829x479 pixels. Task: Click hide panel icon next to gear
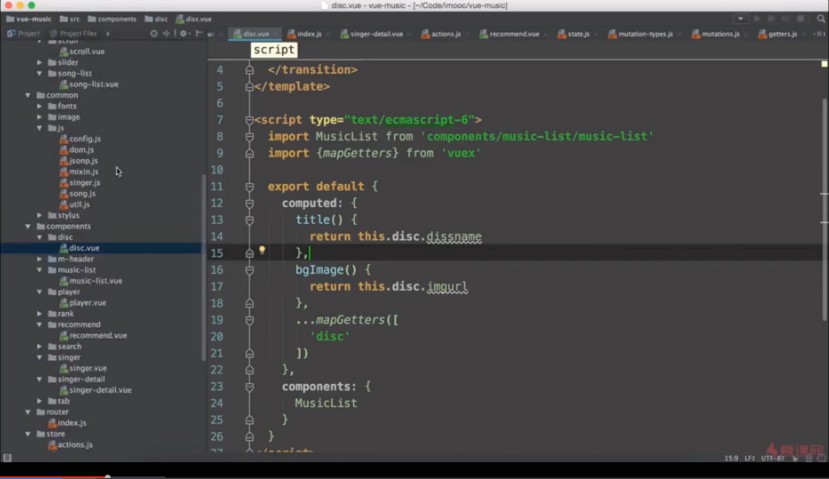[x=199, y=33]
